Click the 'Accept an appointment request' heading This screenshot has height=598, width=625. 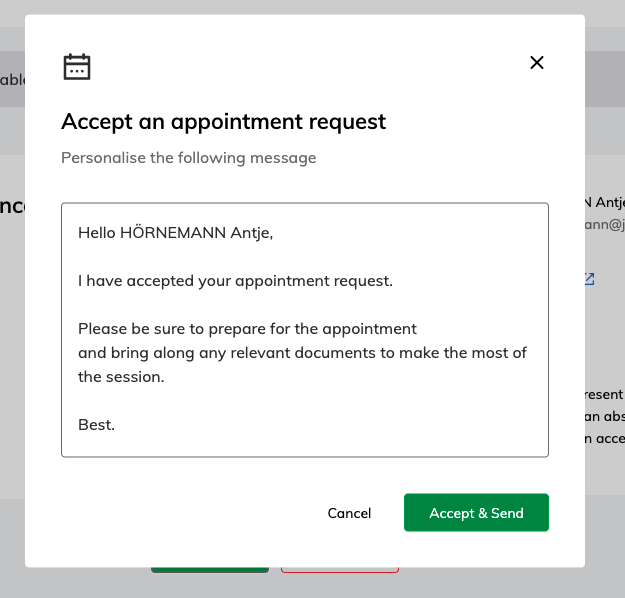click(224, 122)
